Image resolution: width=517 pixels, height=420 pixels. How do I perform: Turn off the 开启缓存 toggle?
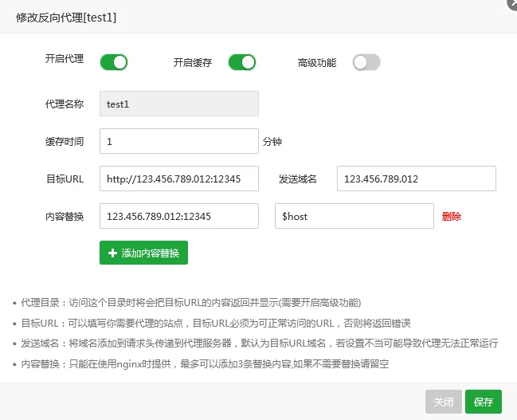(242, 62)
